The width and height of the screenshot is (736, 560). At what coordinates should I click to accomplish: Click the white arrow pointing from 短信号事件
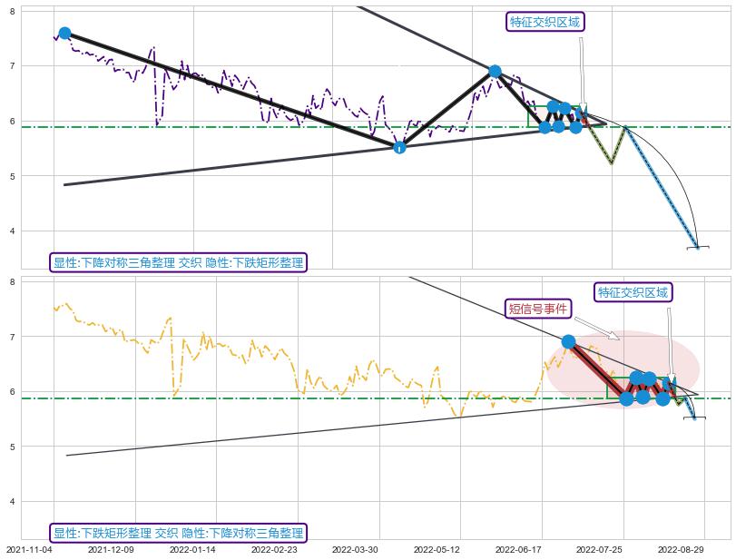(597, 329)
